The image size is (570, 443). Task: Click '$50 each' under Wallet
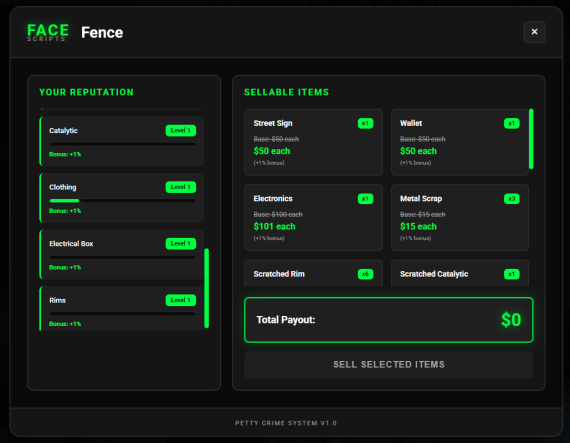click(418, 151)
